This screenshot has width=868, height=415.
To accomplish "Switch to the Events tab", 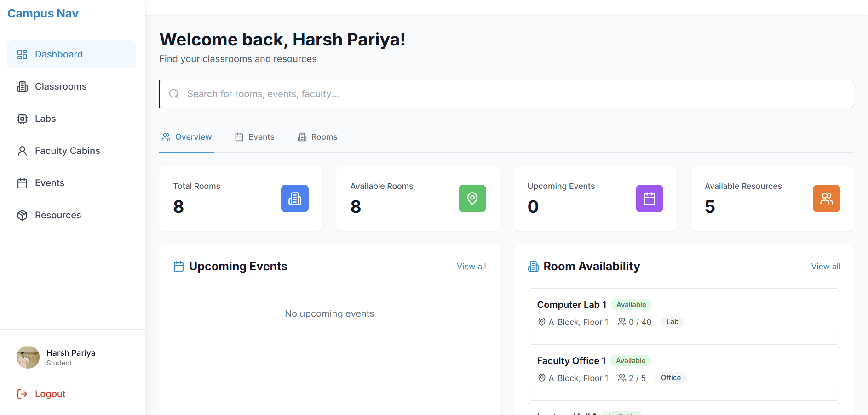I will pyautogui.click(x=254, y=137).
